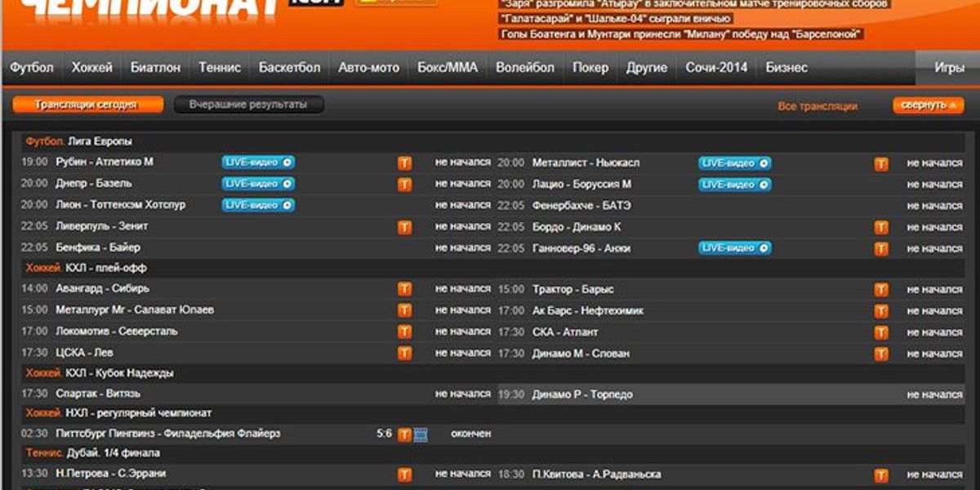Select Трансляции сегодня tab
980x490 pixels.
pyautogui.click(x=87, y=105)
